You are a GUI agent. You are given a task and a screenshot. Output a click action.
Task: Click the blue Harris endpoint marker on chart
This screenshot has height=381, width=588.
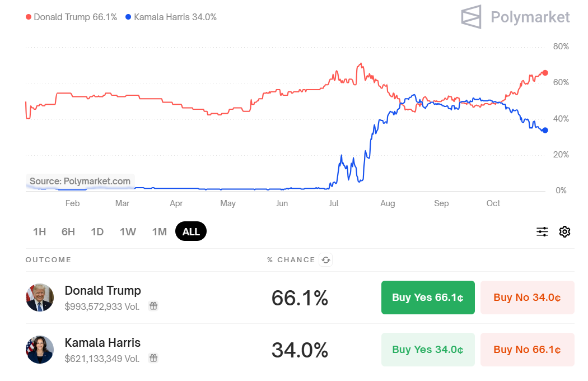click(545, 131)
